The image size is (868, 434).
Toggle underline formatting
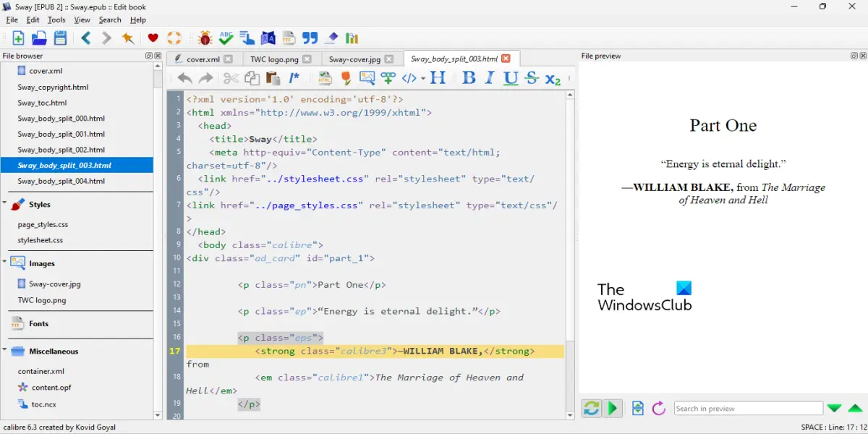511,78
